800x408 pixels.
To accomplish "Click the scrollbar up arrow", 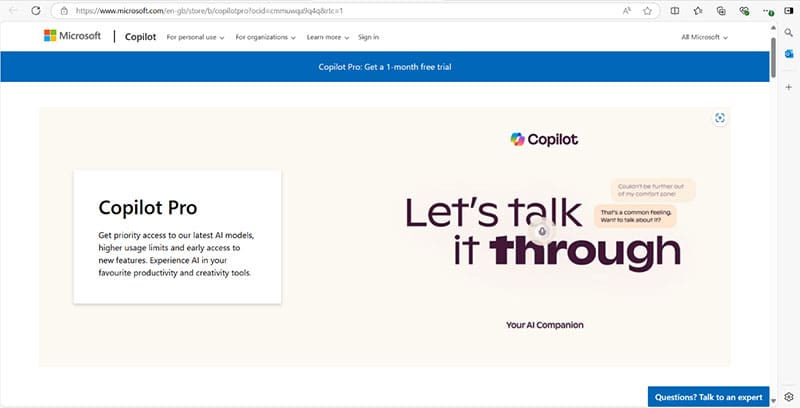I will point(773,28).
